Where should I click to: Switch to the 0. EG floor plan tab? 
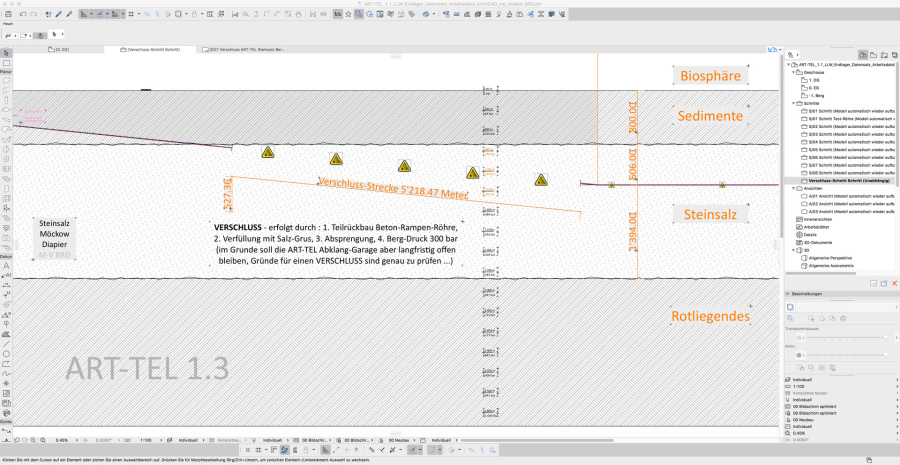click(62, 48)
